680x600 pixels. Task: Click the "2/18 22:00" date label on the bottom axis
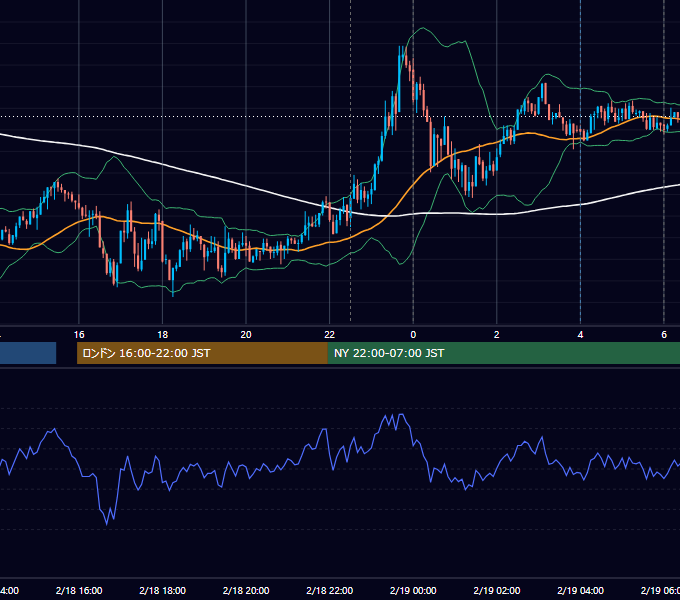pos(330,590)
